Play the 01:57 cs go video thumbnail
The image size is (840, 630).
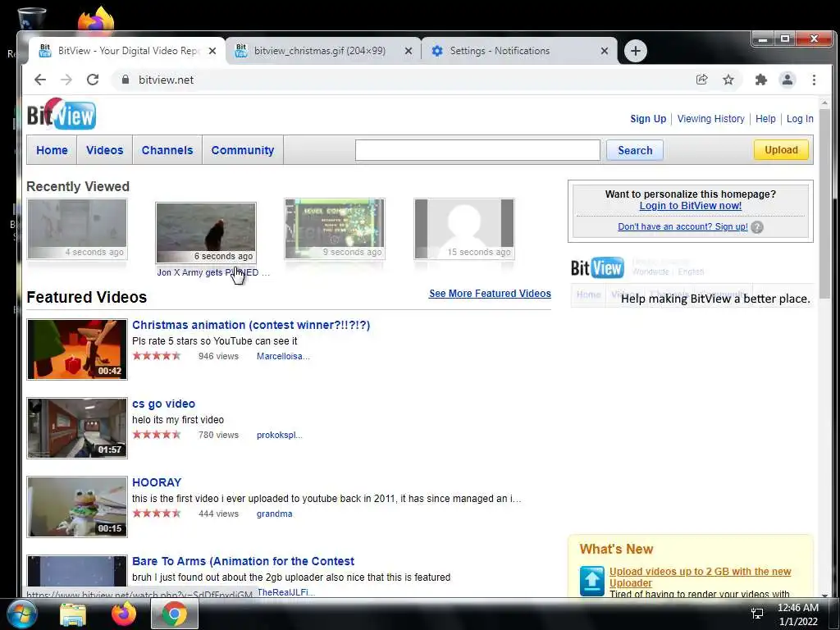click(x=77, y=428)
